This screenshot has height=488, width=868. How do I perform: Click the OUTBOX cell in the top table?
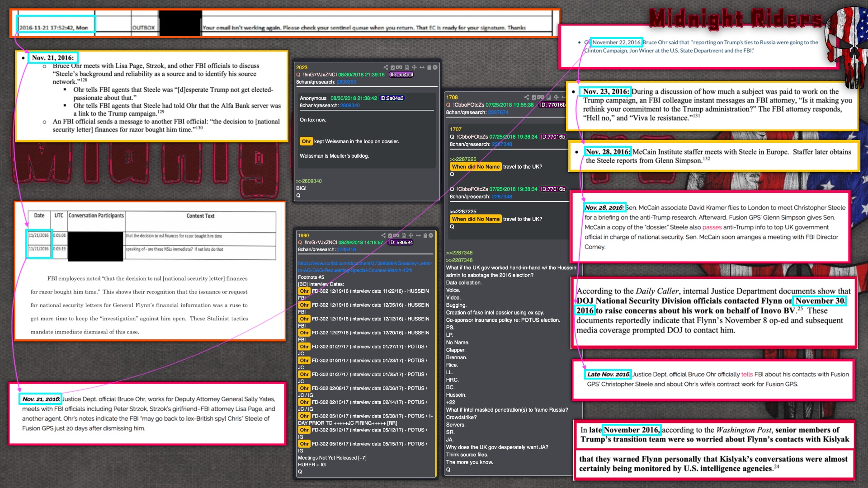[143, 28]
